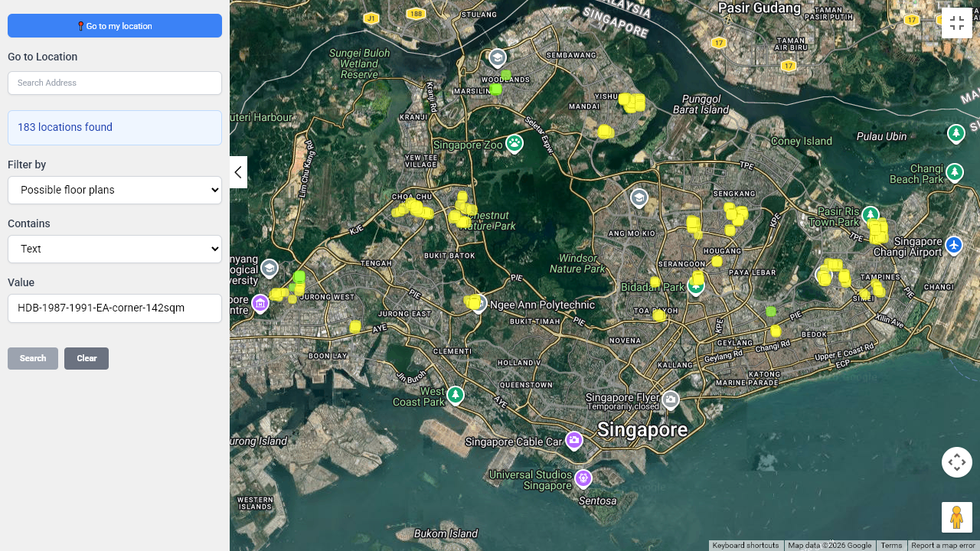Click the Changi Airport plane marker

pos(953,245)
